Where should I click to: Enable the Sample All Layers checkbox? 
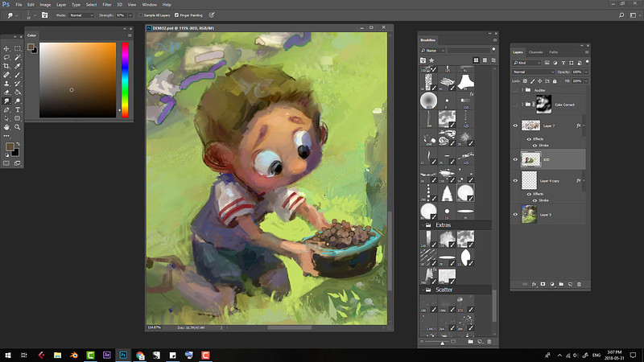coord(141,14)
